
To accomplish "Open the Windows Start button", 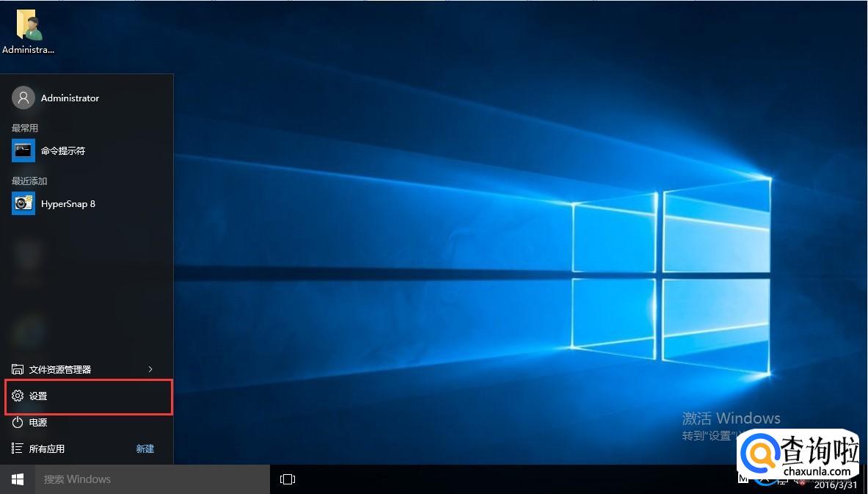I will (x=18, y=479).
